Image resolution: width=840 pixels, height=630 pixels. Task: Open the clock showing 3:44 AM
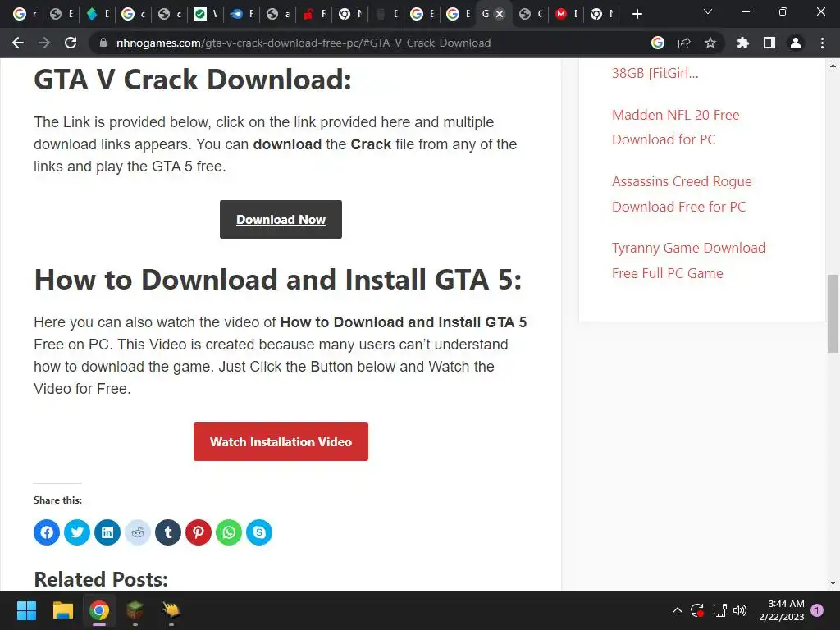point(782,610)
